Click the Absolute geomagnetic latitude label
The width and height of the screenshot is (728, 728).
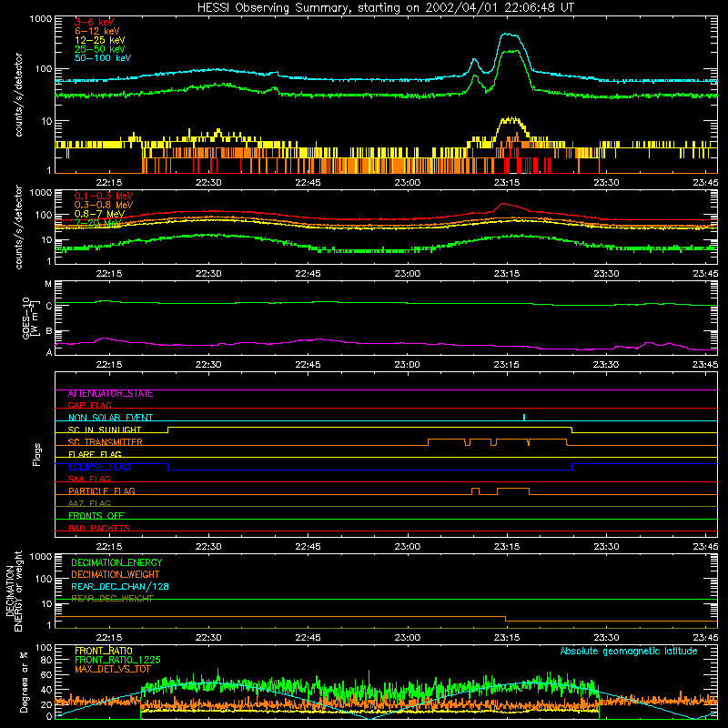click(629, 651)
